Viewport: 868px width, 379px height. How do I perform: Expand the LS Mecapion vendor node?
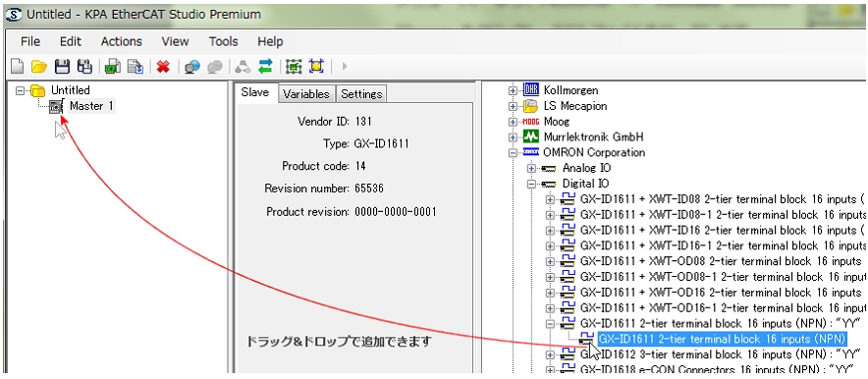(x=514, y=106)
